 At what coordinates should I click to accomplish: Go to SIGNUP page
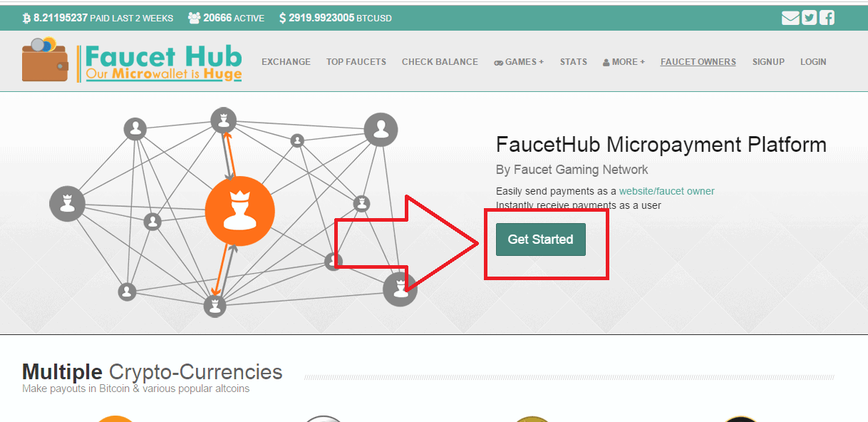(x=768, y=62)
